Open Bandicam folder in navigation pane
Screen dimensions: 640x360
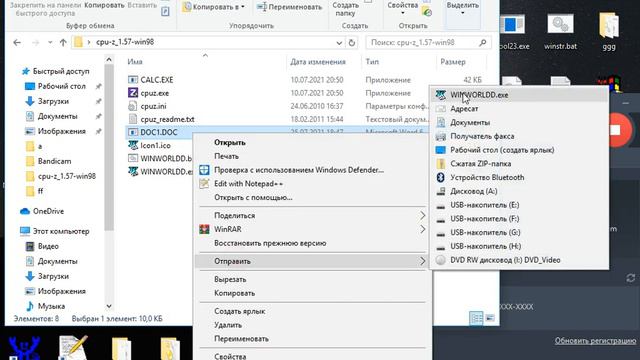[x=54, y=161]
